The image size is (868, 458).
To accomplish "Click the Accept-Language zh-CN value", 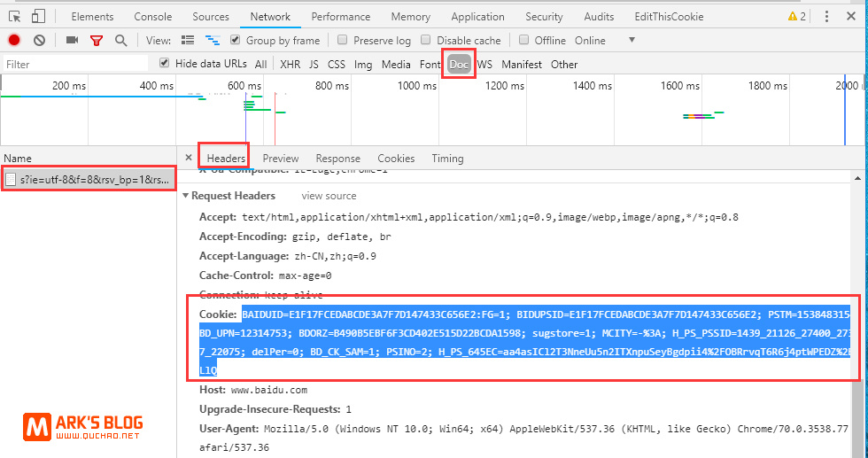I will point(334,256).
